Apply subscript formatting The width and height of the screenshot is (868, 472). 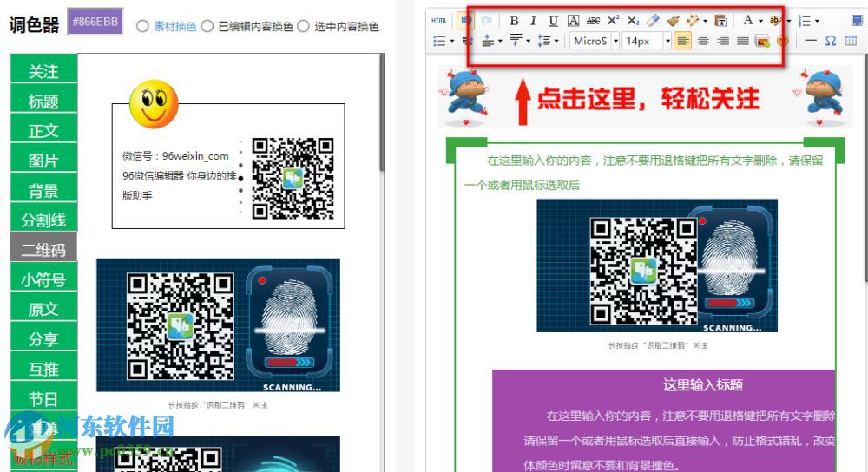click(633, 21)
